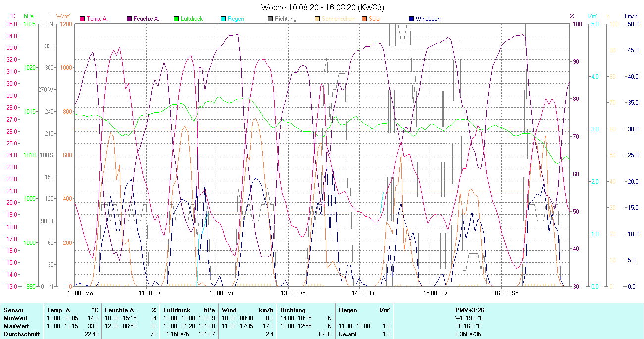Click the 'l/m²' axis unit label
This screenshot has width=644, height=339.
click(x=593, y=16)
